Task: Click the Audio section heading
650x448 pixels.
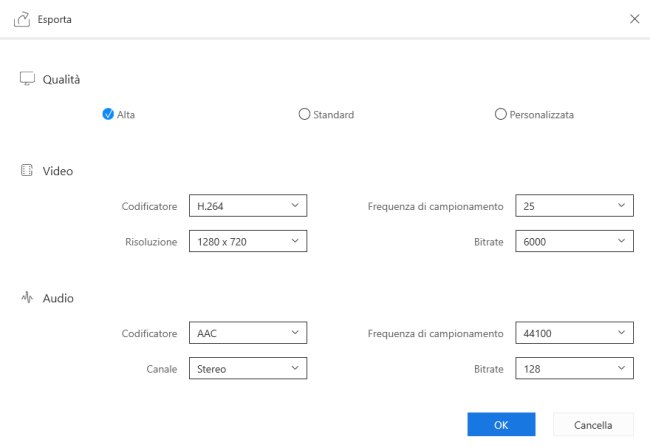Action: (58, 298)
